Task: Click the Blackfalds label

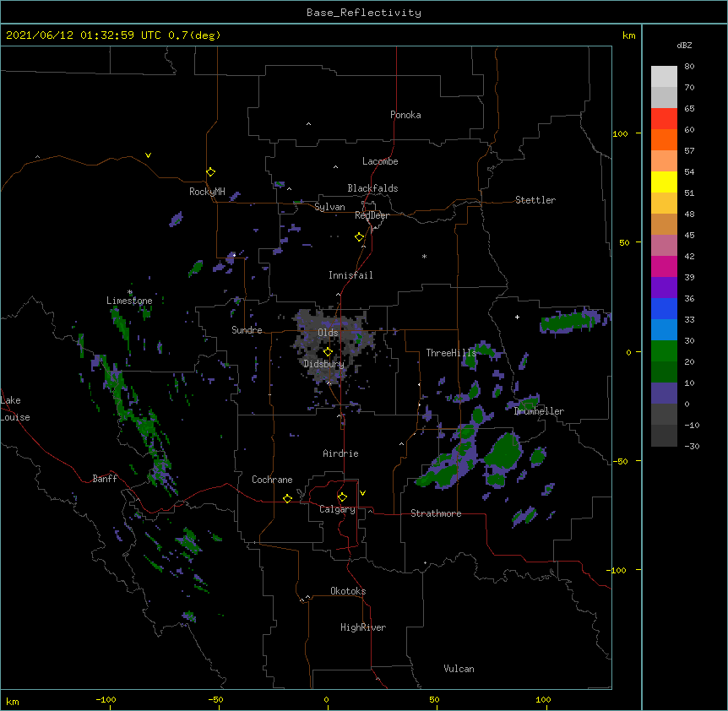Action: pyautogui.click(x=372, y=188)
